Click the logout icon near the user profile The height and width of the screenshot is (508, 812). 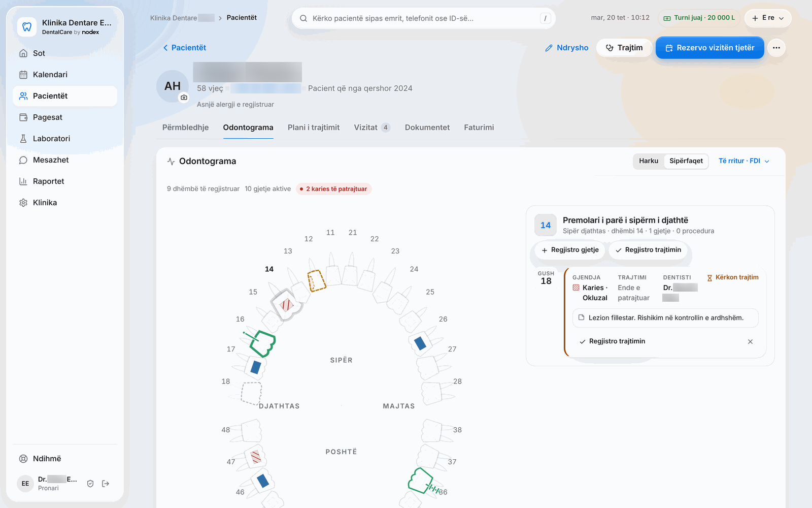(106, 484)
